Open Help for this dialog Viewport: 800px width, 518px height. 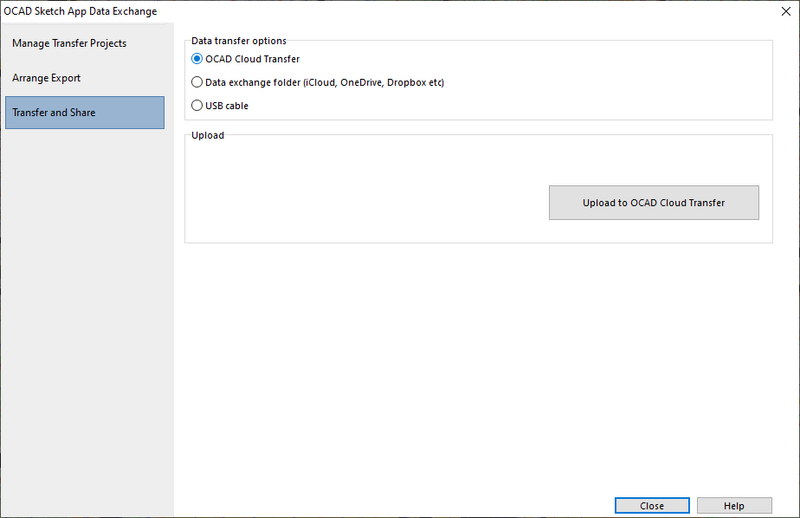pyautogui.click(x=734, y=506)
